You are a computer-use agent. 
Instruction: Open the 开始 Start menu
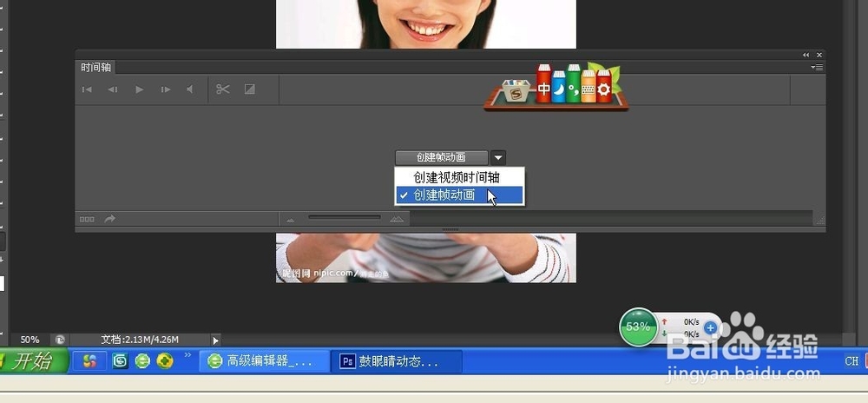[32, 361]
